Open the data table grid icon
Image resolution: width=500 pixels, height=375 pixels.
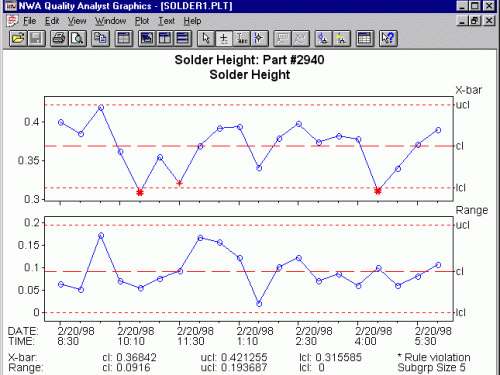pyautogui.click(x=364, y=38)
